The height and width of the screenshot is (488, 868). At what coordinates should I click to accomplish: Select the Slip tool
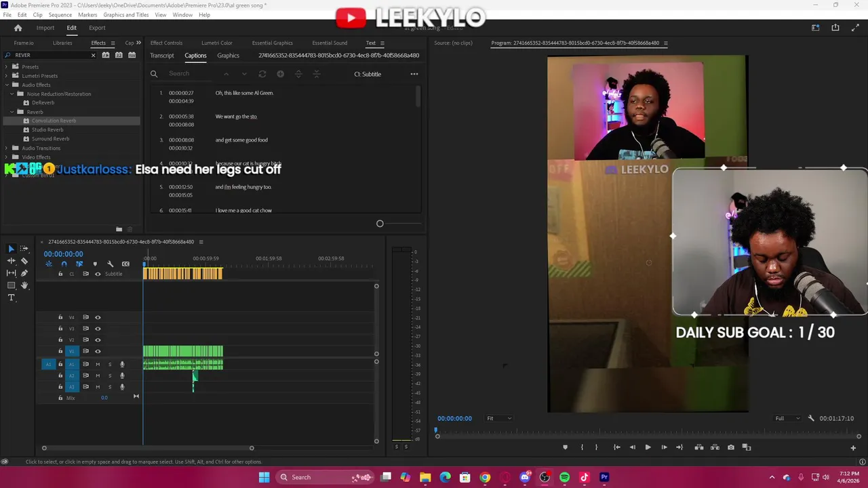coord(11,273)
